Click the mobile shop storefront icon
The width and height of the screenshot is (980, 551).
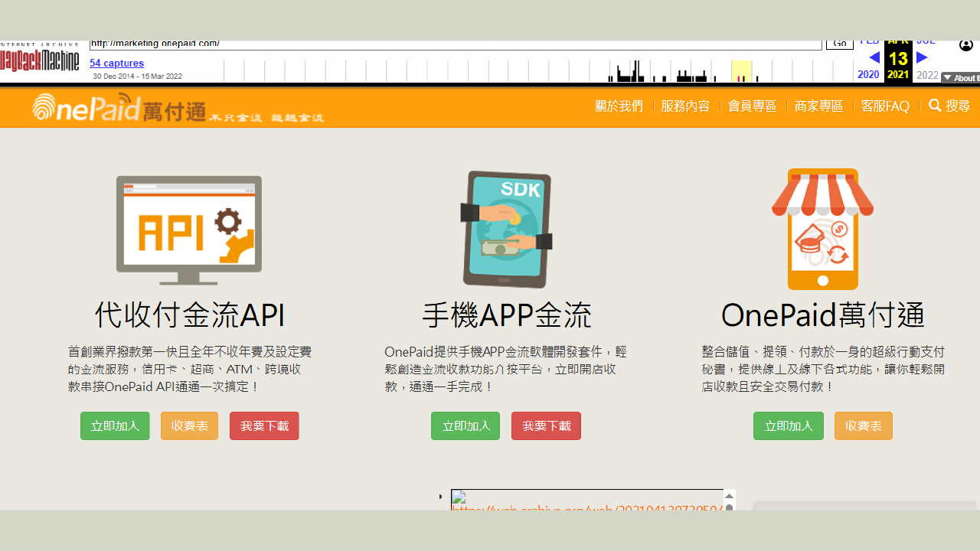pyautogui.click(x=822, y=228)
